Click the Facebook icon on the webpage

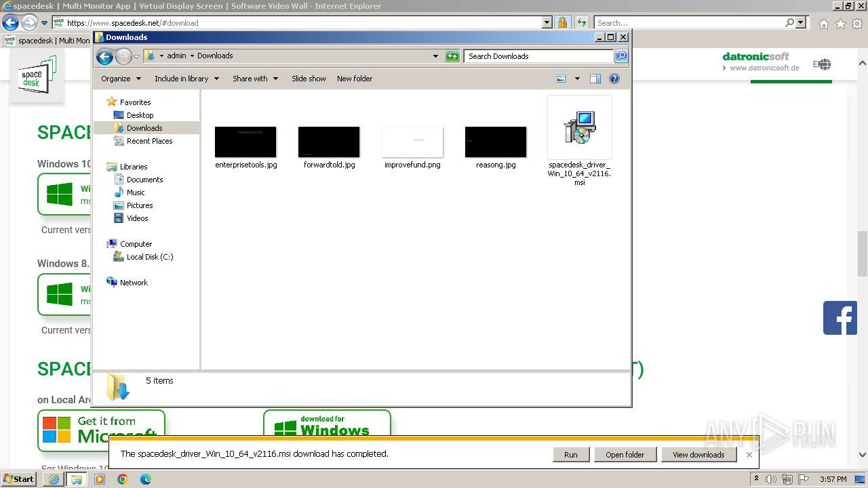click(x=840, y=318)
